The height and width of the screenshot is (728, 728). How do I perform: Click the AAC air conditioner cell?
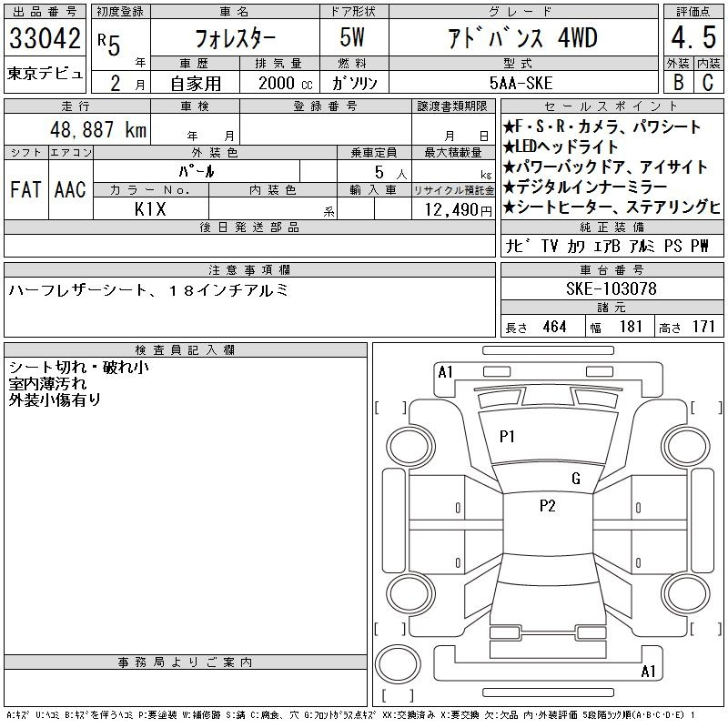(x=70, y=189)
